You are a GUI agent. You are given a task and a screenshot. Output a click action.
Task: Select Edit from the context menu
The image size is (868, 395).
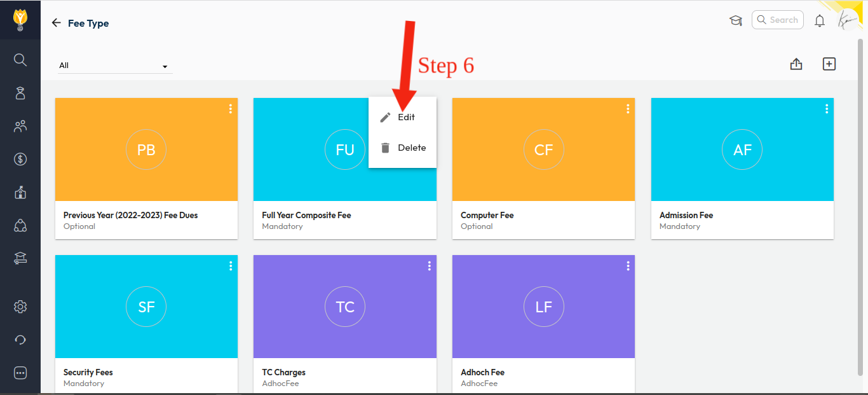tap(406, 117)
